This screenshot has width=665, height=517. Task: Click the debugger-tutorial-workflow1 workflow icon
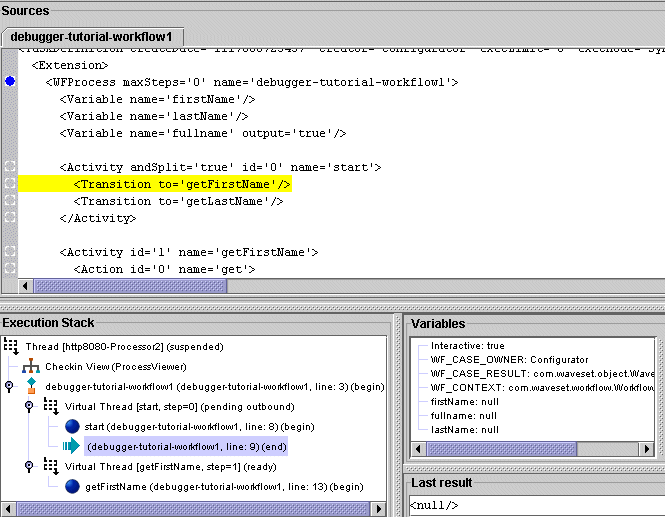tap(31, 386)
